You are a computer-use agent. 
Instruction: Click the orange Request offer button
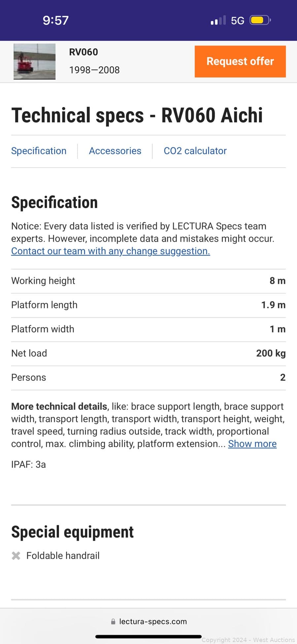[240, 61]
